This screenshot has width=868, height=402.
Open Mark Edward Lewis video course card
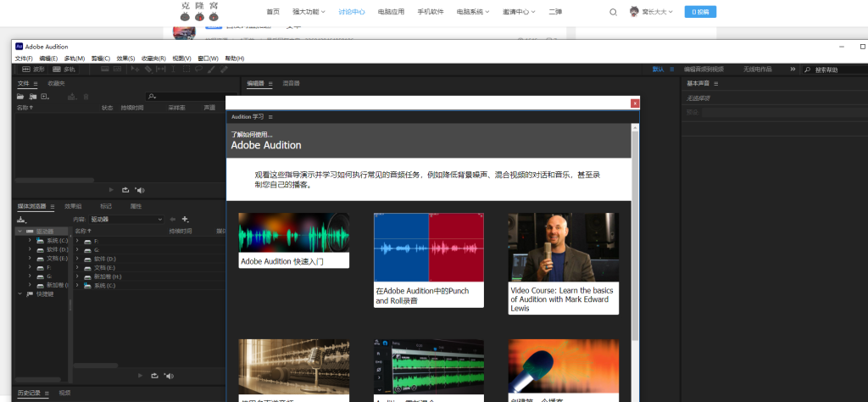[564, 264]
